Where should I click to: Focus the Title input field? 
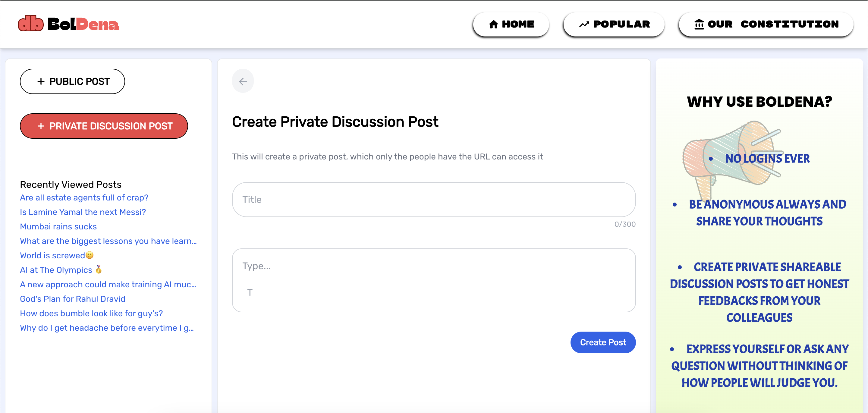[434, 200]
